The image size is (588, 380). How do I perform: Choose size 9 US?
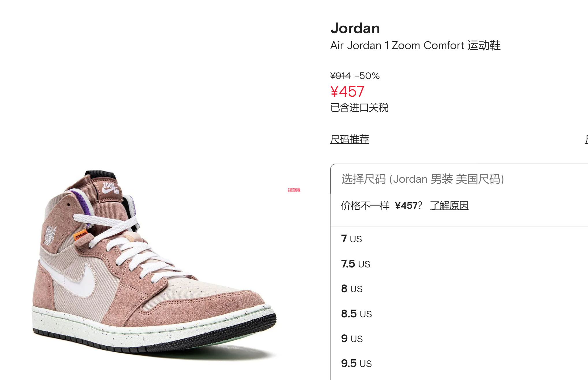point(459,338)
